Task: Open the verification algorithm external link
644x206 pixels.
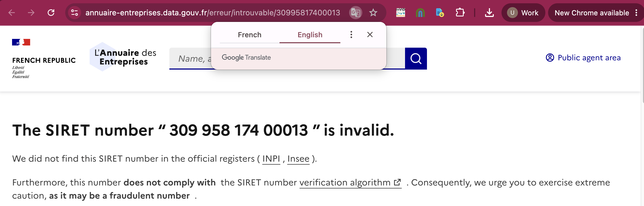Action: click(351, 182)
